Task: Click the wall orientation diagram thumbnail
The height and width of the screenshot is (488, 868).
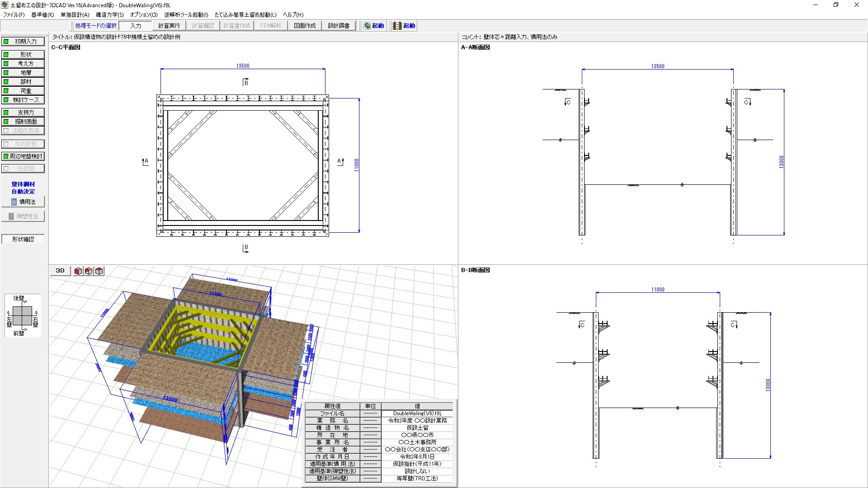Action: [23, 315]
